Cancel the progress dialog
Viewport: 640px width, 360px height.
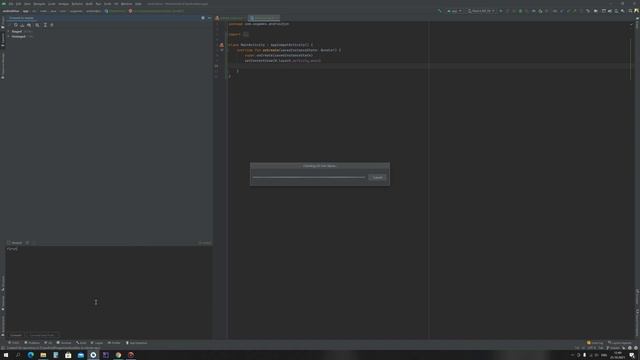378,178
